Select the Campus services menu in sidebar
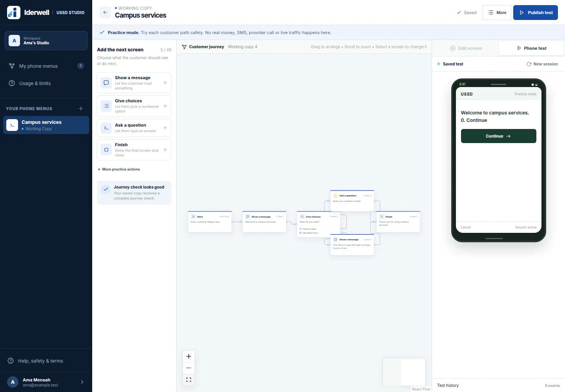565x392 pixels. pyautogui.click(x=46, y=125)
